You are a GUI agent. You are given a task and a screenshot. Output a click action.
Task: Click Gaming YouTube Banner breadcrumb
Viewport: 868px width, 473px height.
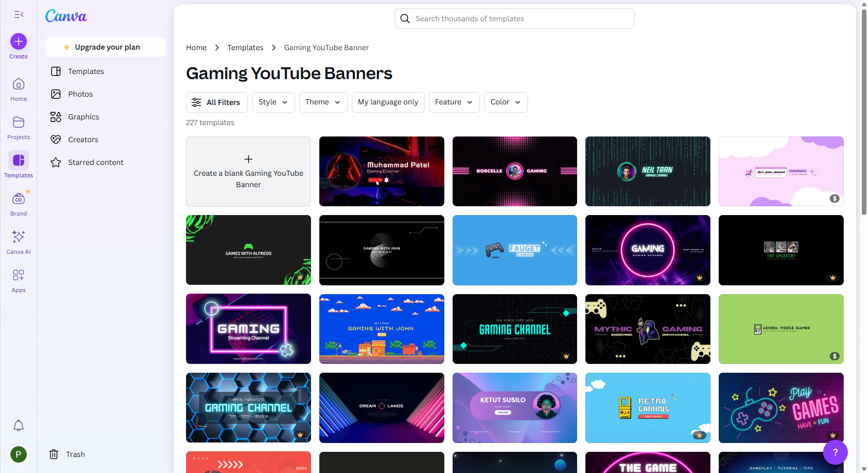(327, 48)
